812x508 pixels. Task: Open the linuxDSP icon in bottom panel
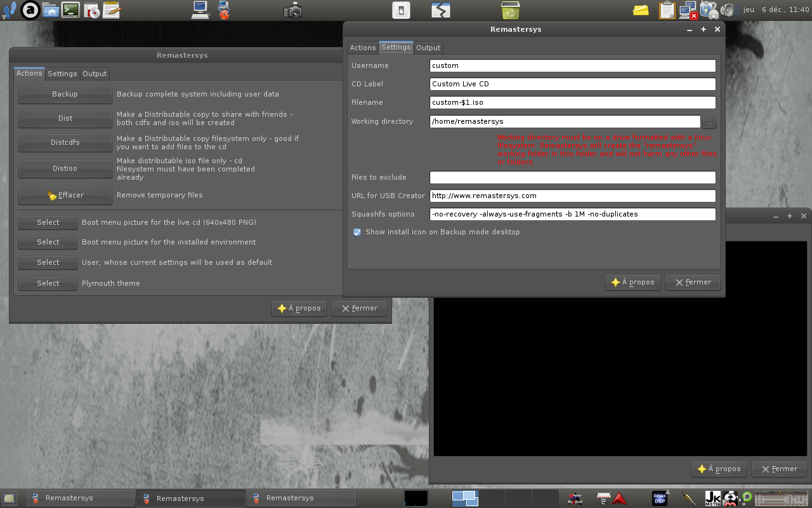click(660, 498)
